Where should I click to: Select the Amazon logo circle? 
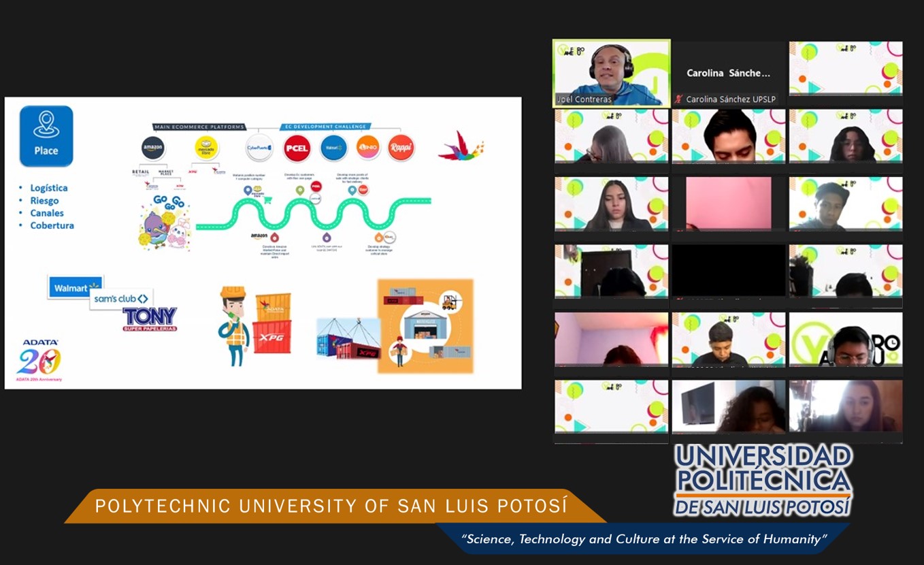click(x=153, y=148)
